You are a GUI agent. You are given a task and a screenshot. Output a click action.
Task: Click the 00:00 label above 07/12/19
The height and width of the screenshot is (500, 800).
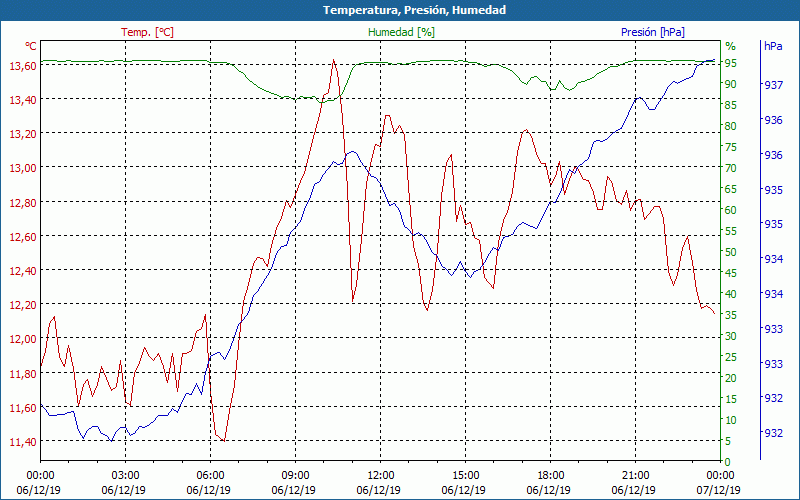pyautogui.click(x=720, y=476)
